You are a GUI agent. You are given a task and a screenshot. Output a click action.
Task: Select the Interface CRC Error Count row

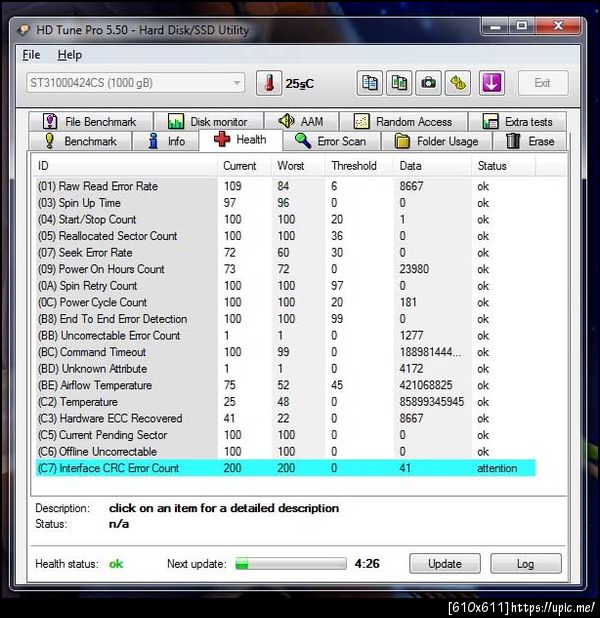pos(285,468)
